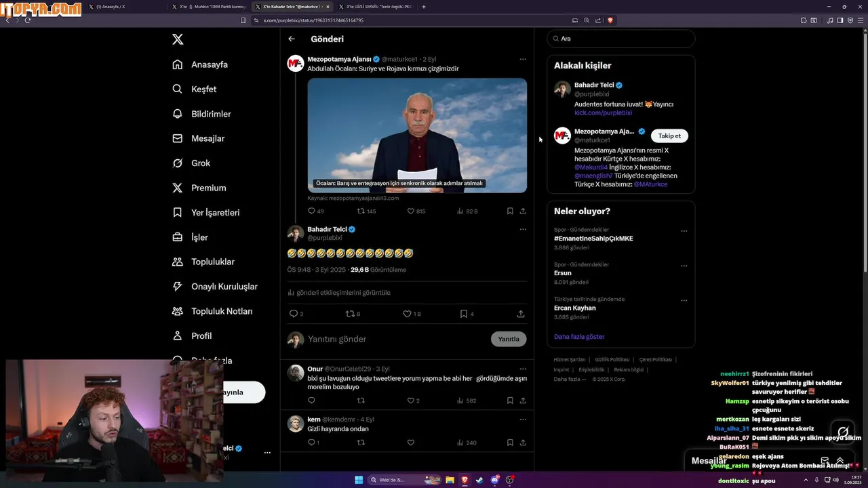Click the share icon on the main post
868x488 pixels.
pyautogui.click(x=521, y=314)
